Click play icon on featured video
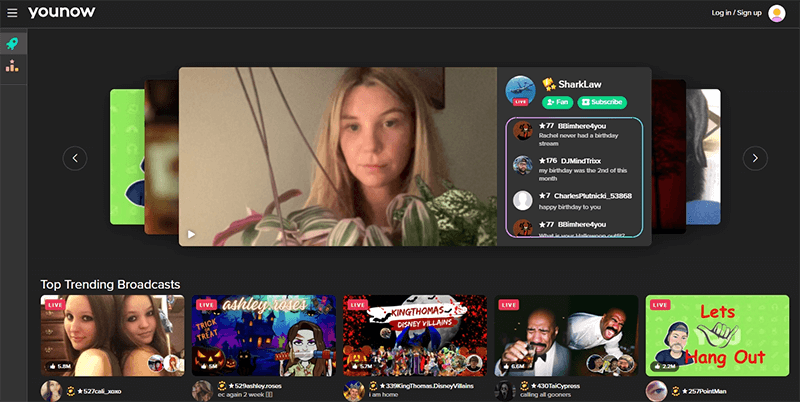The image size is (800, 402). 191,234
